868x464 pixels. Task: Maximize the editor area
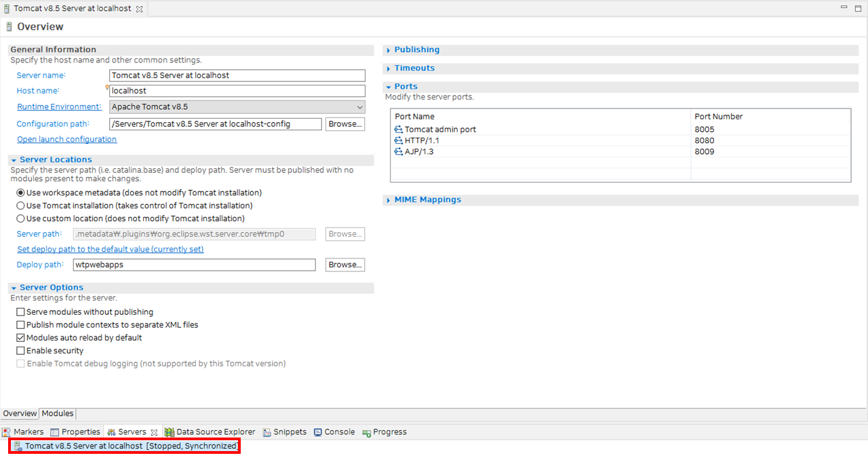(x=859, y=8)
